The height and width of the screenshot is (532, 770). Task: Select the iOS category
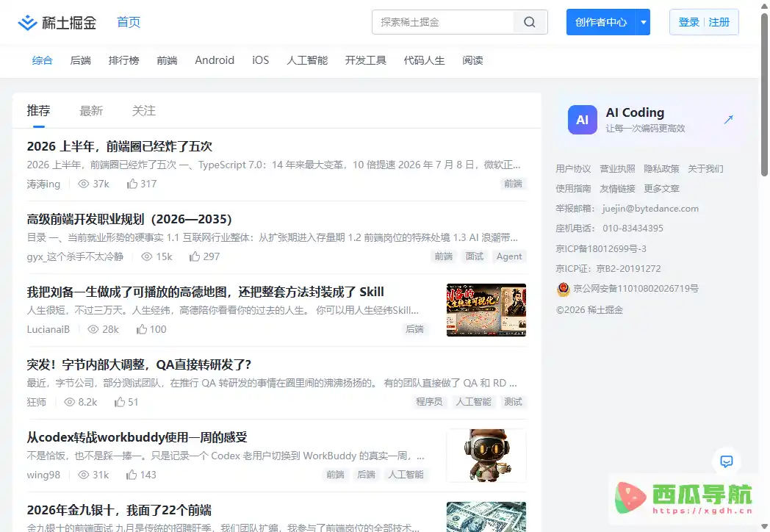pyautogui.click(x=260, y=60)
